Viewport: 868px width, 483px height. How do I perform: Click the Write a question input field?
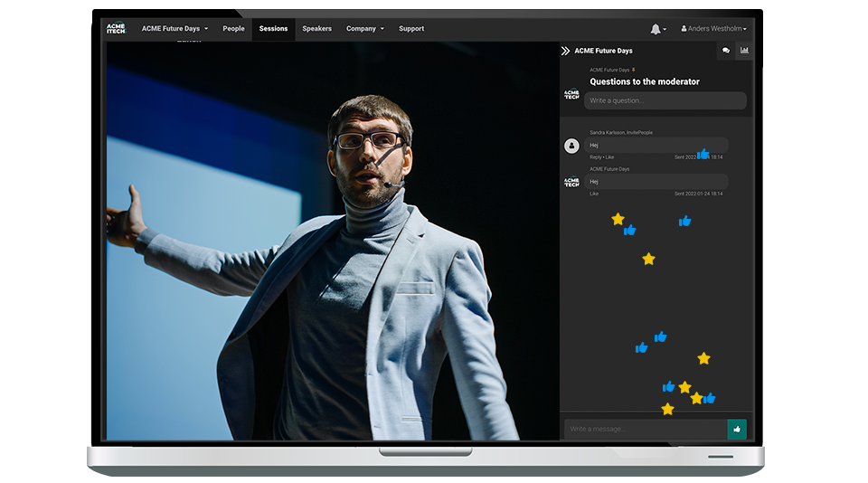(665, 100)
